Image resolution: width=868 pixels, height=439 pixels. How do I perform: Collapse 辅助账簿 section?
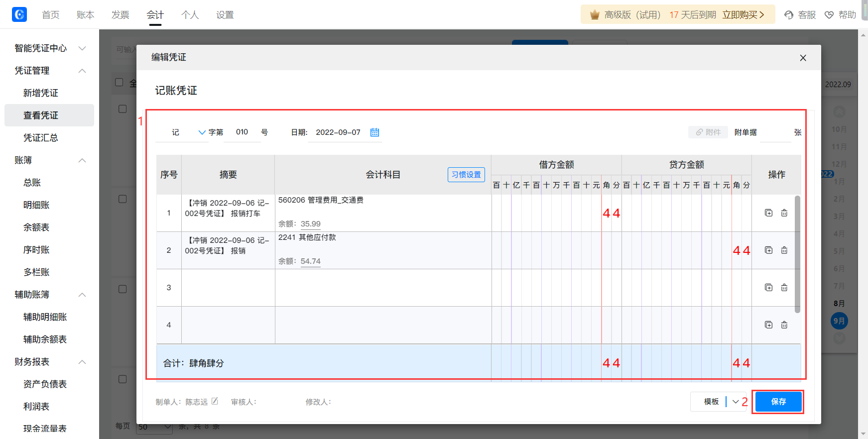click(83, 295)
